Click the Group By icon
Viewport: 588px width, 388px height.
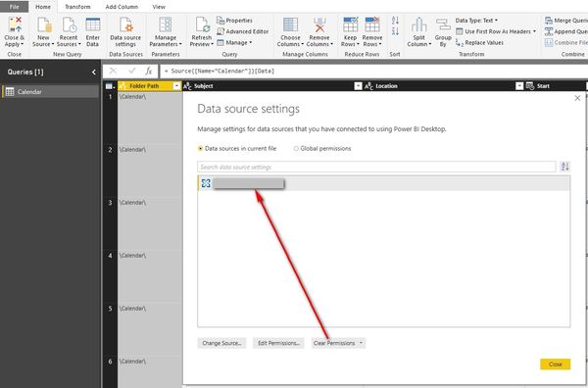(443, 24)
